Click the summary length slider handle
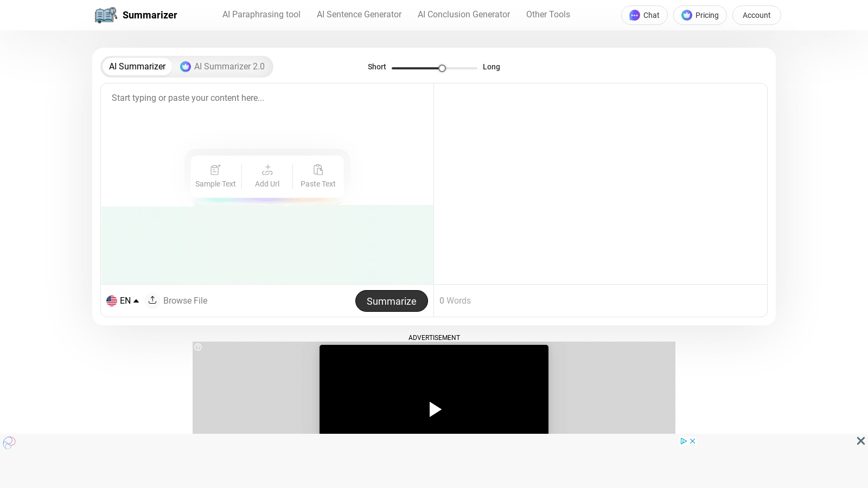Screen dimensions: 868x488 point(442,68)
